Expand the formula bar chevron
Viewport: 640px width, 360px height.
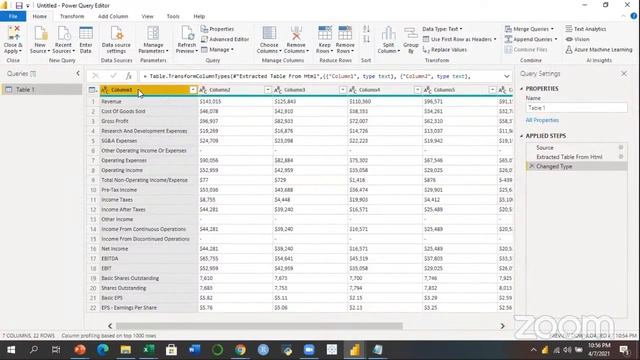[x=507, y=76]
